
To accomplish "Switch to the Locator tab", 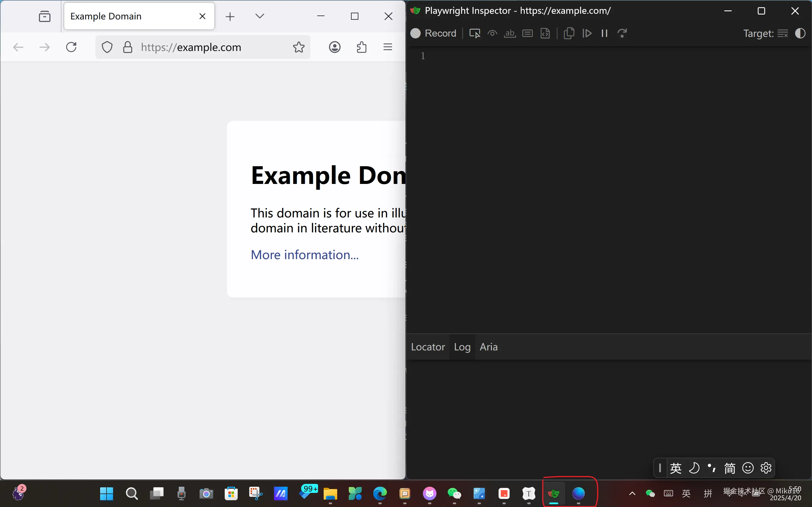I will pyautogui.click(x=428, y=347).
